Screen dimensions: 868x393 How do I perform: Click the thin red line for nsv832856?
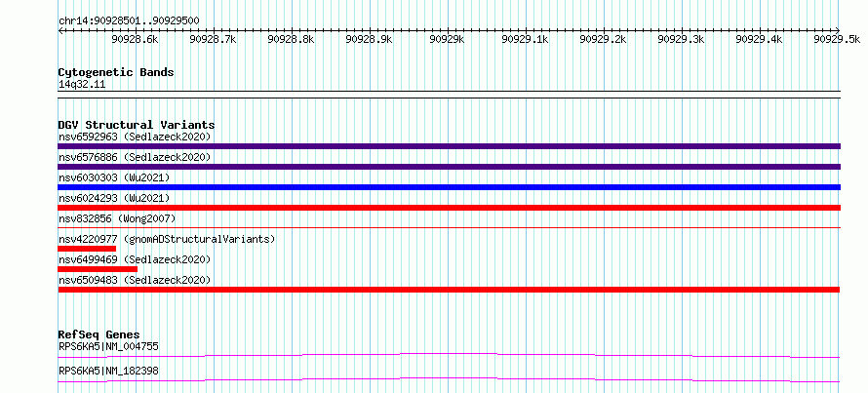coord(449,227)
